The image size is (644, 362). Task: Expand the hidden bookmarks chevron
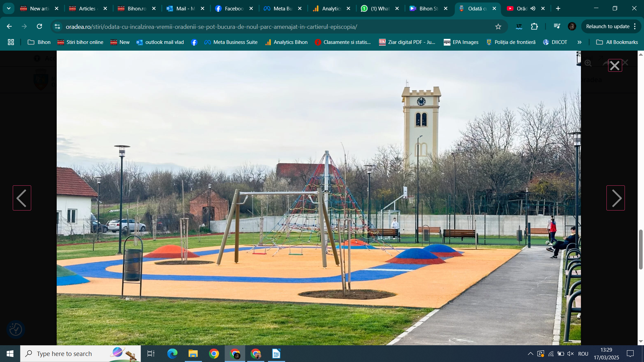(x=579, y=42)
